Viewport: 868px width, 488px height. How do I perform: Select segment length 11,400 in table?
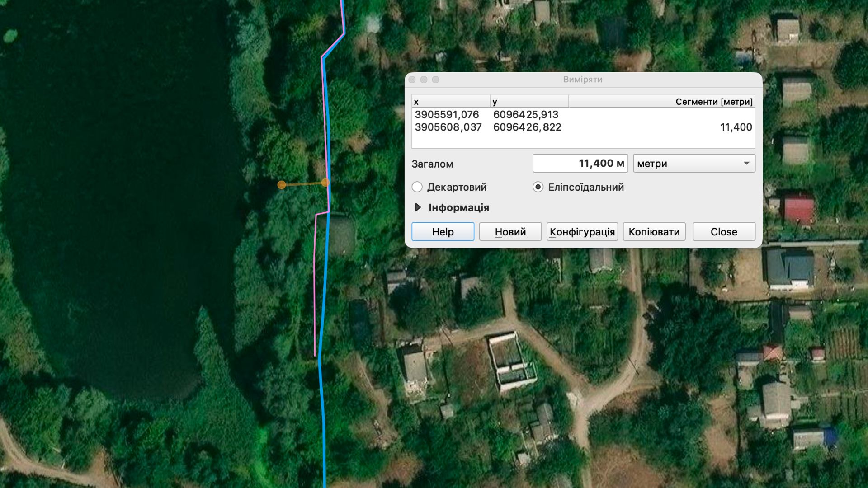coord(736,127)
